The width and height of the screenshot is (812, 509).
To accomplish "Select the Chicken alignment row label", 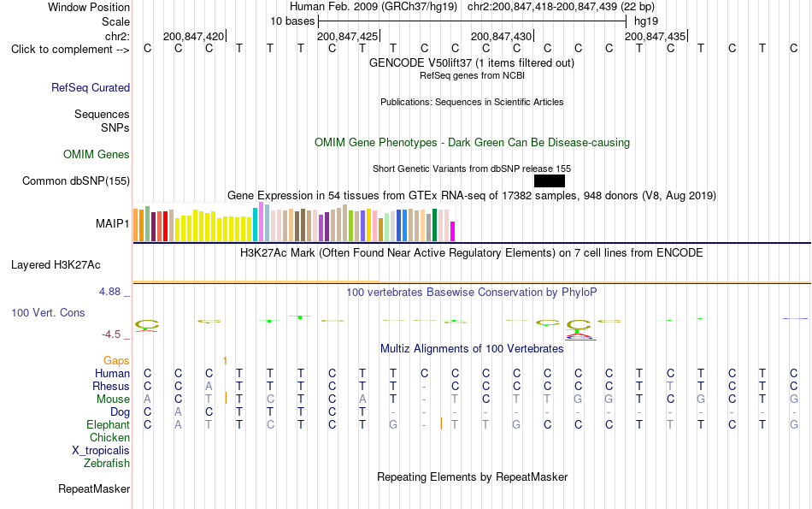I will click(109, 437).
